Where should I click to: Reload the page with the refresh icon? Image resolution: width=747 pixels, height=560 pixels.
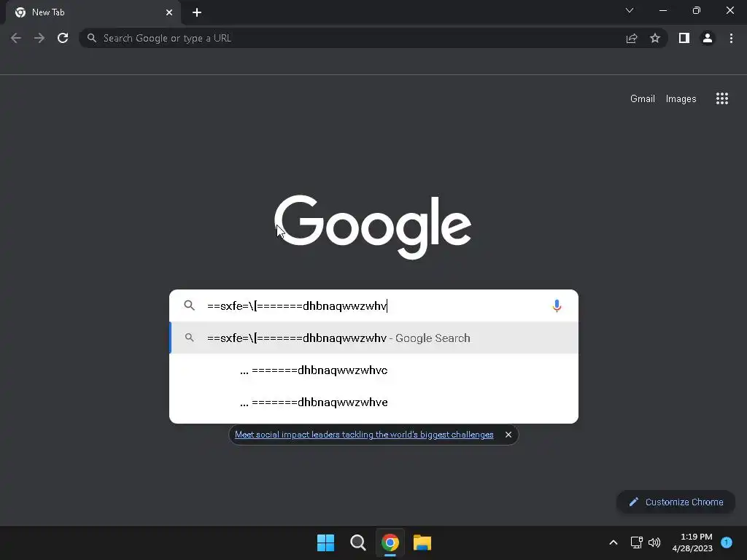pyautogui.click(x=63, y=38)
